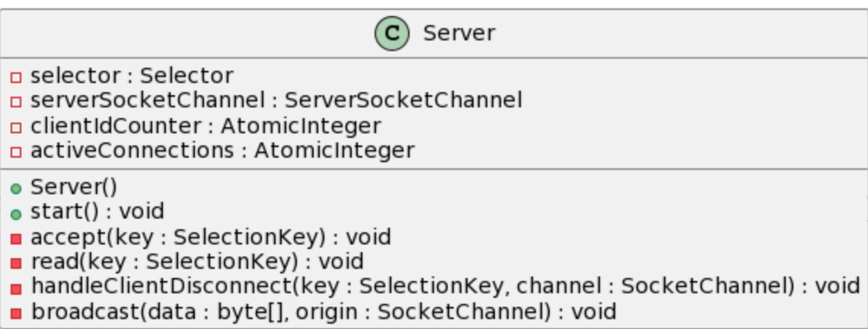Viewport: 868px width, 329px height.
Task: Click the clientIdCounter : AtomicInteger field
Action: [x=205, y=126]
